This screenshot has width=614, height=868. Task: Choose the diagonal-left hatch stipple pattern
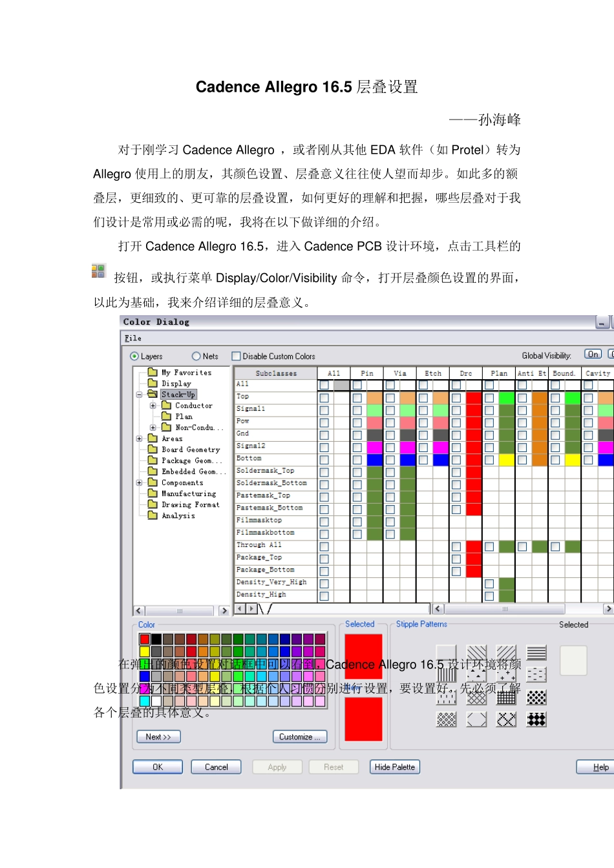pos(477,653)
